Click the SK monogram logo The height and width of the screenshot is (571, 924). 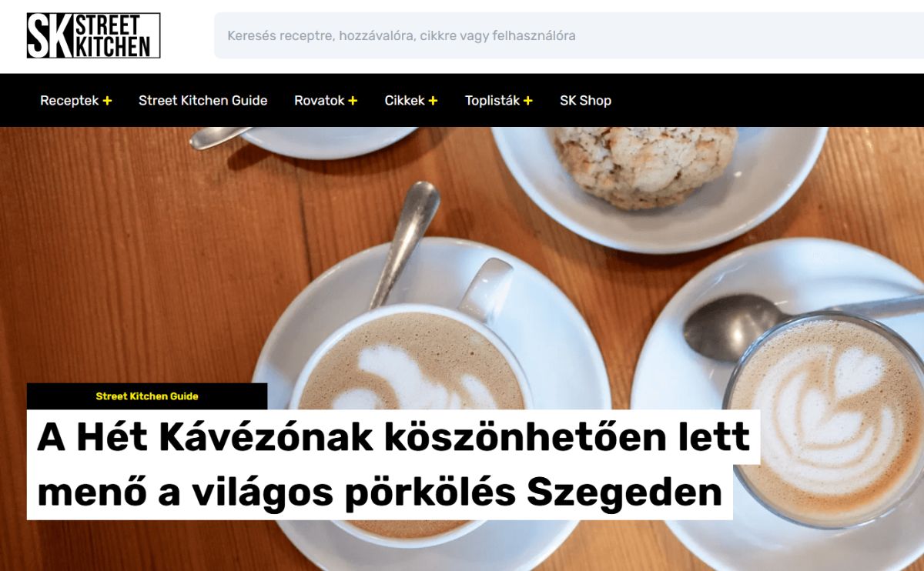click(x=50, y=35)
